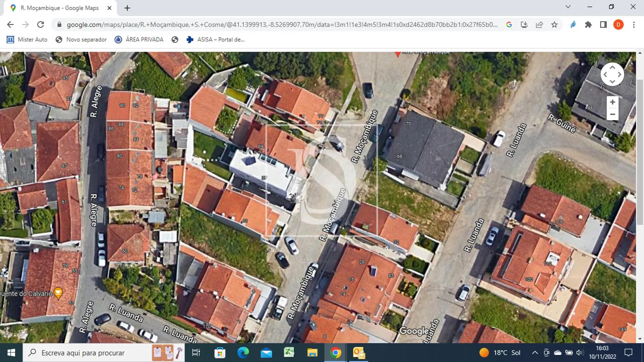
Task: Open the Chrome three-dot menu
Action: tap(634, 24)
